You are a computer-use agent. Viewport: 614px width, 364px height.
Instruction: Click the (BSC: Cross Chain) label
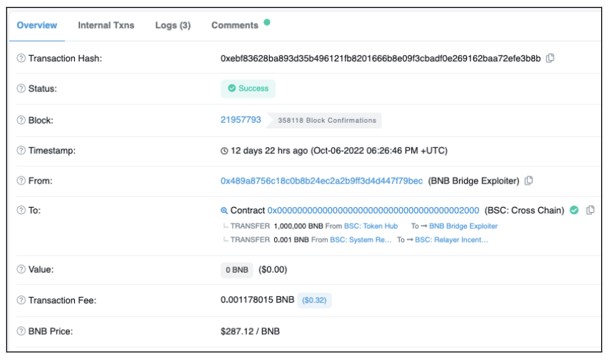pyautogui.click(x=524, y=211)
